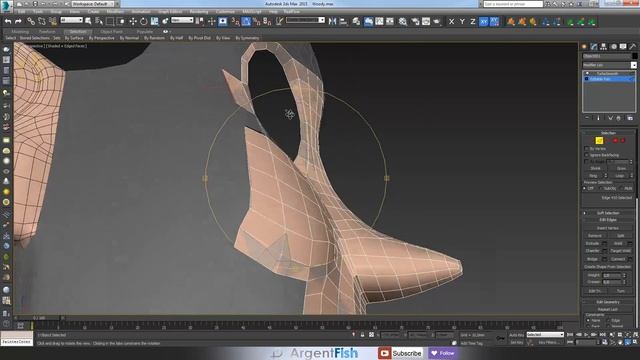The width and height of the screenshot is (640, 360).
Task: Open Render Setup icon
Action: click(415, 21)
